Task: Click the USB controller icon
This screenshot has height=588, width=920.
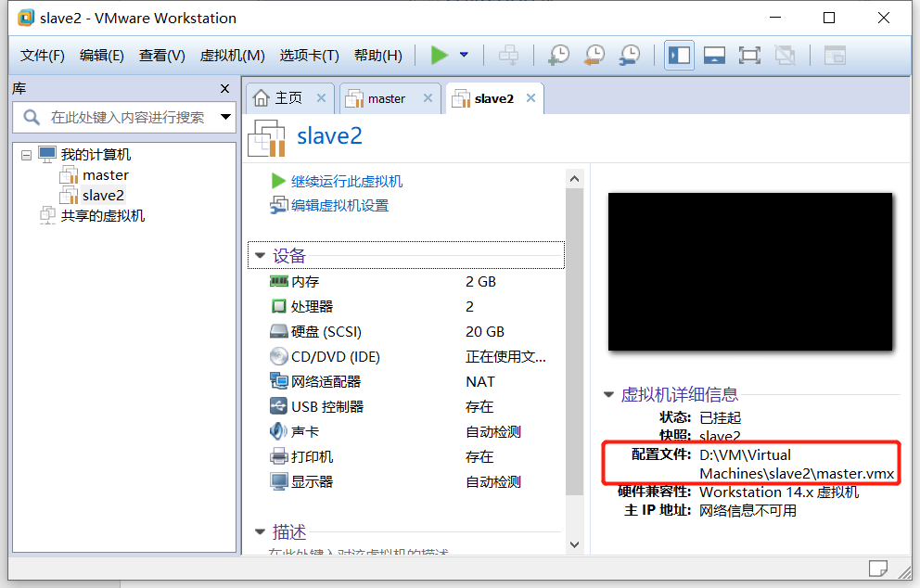Action: (x=279, y=406)
